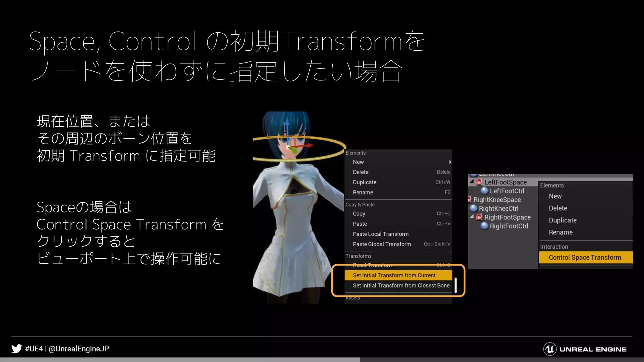Click the Unreal Engine logo icon

tap(550, 349)
